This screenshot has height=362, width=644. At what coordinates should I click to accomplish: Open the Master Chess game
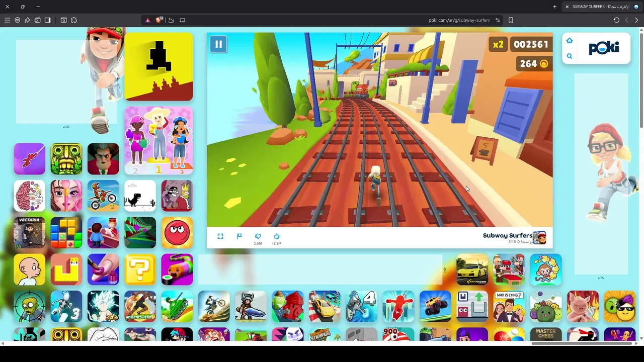tap(546, 334)
